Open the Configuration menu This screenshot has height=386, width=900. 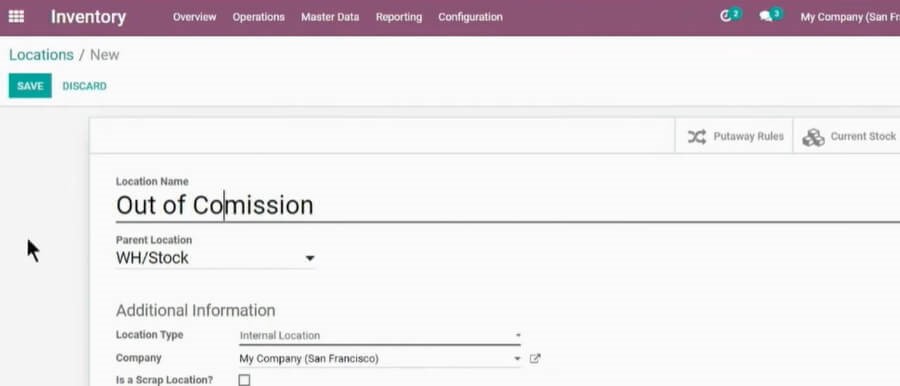(x=470, y=17)
